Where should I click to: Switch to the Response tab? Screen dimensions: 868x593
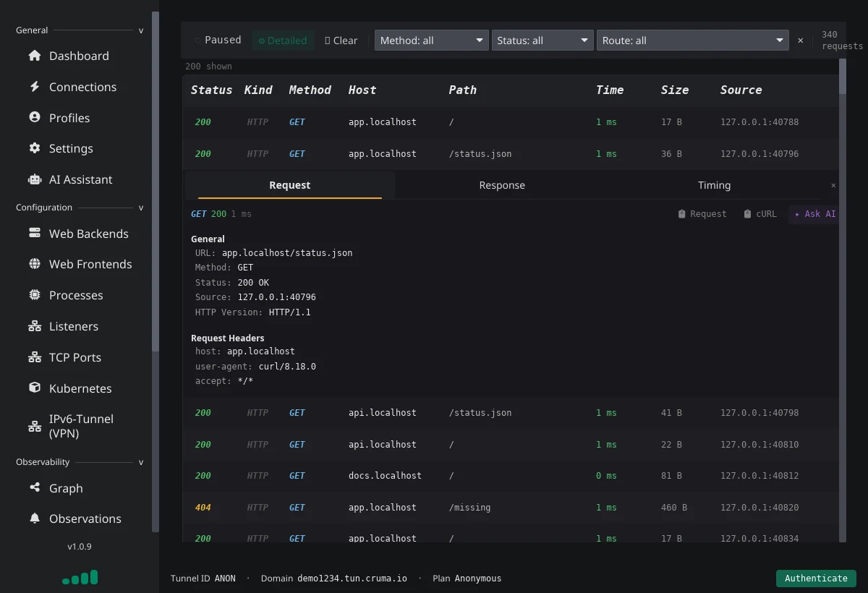(x=502, y=185)
